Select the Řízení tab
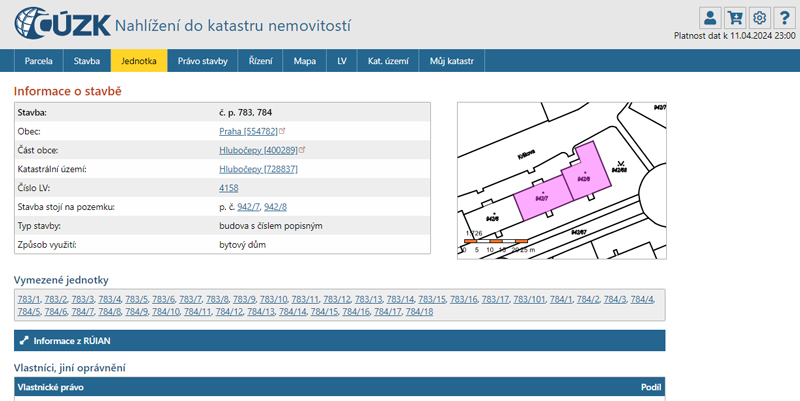The image size is (800, 401). [261, 61]
